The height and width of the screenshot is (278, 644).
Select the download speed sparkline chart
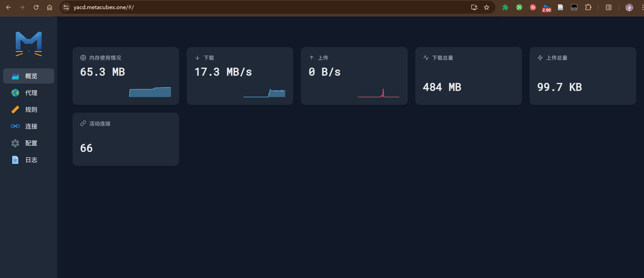264,93
